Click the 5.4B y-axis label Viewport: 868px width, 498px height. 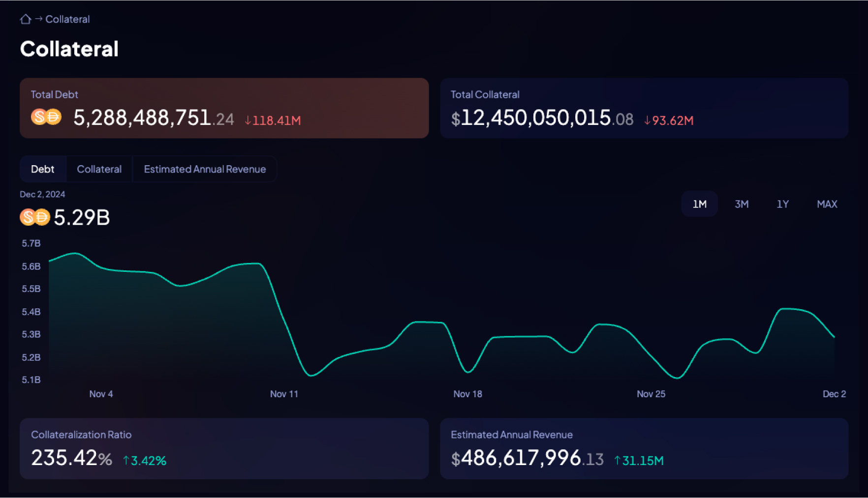pyautogui.click(x=31, y=312)
